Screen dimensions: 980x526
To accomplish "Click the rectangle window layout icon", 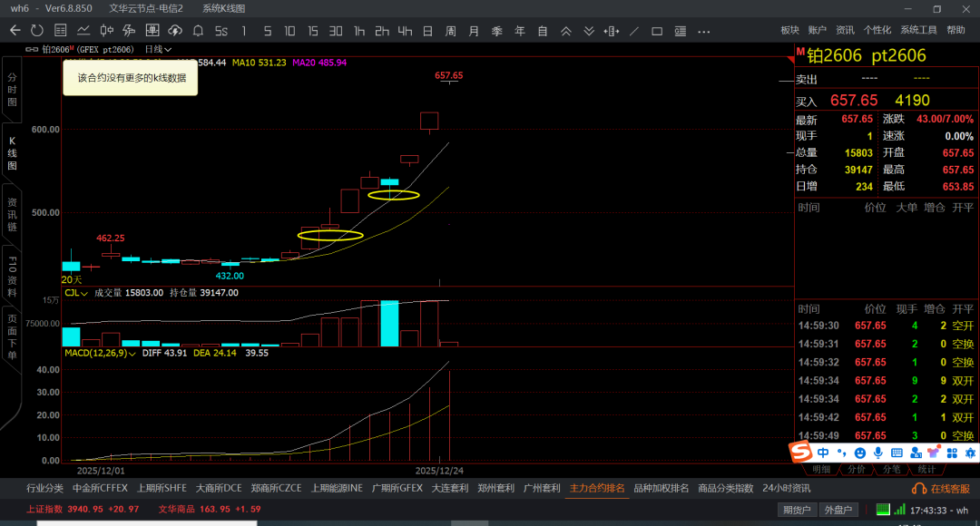I will click(x=657, y=31).
